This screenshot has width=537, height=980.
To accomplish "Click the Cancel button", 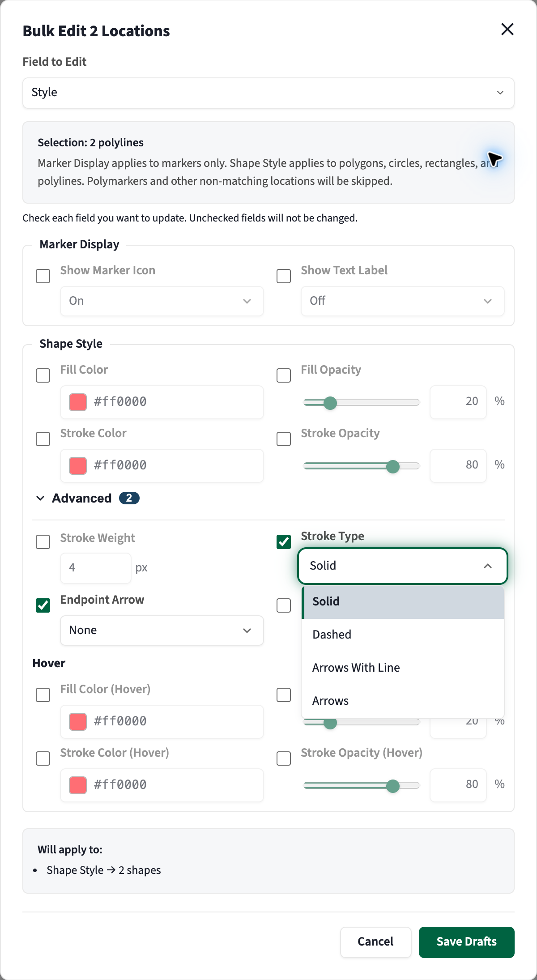I will pos(375,942).
